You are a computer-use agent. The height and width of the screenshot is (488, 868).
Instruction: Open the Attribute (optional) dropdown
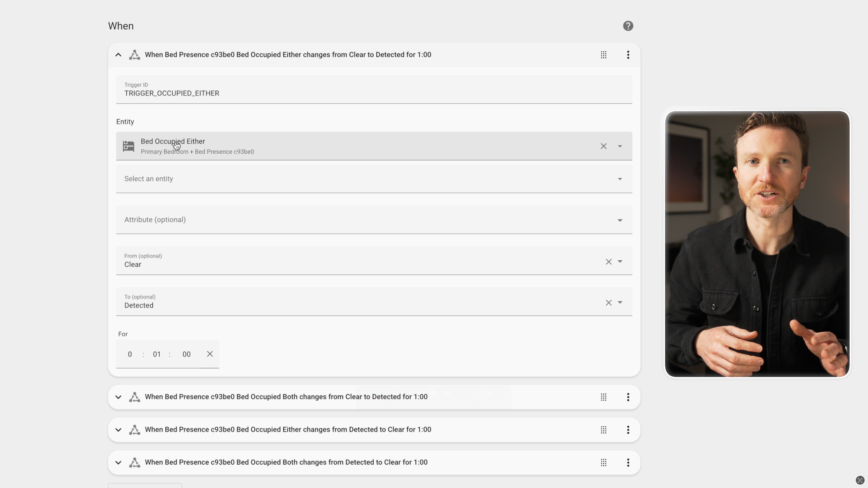[x=374, y=220]
